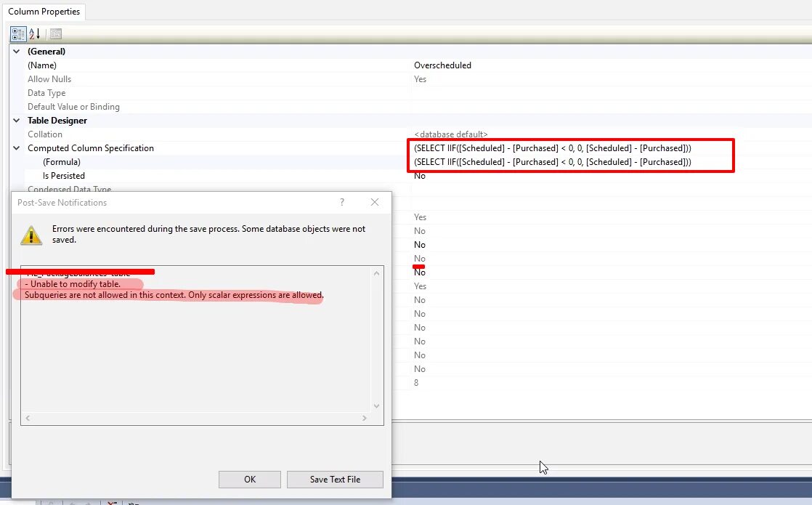Select the Collation property
This screenshot has width=812, height=505.
pos(45,134)
